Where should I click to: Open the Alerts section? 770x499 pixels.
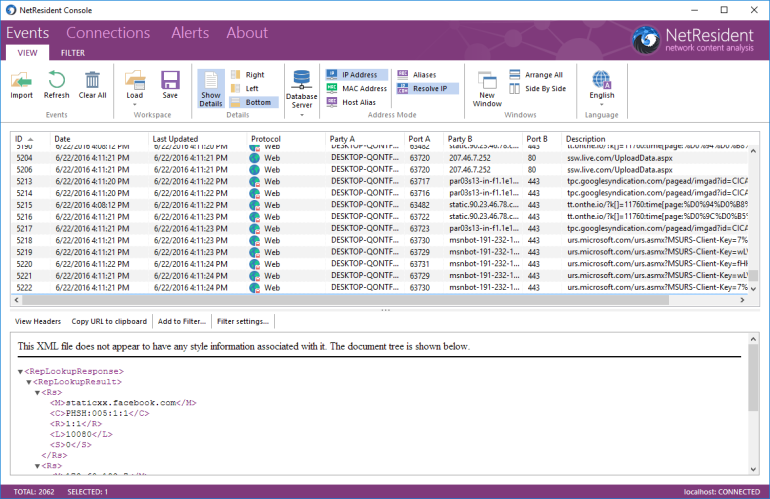click(190, 33)
